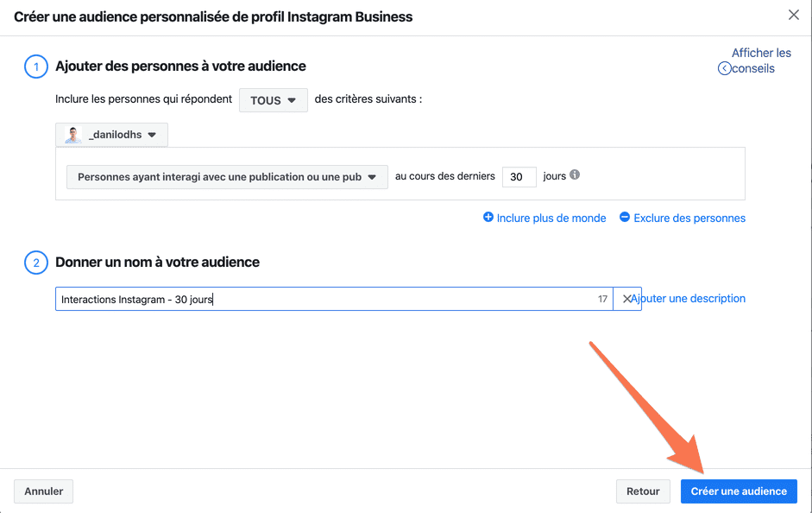Click the info icon next to jours

(575, 175)
